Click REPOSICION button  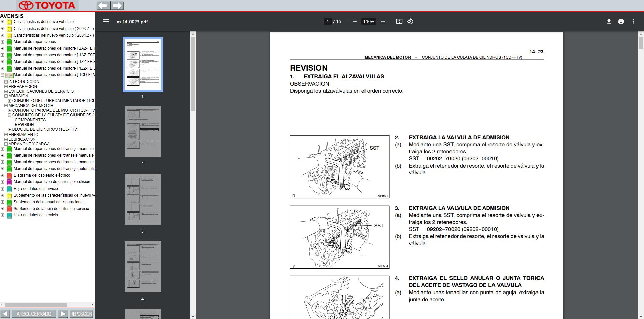81,314
